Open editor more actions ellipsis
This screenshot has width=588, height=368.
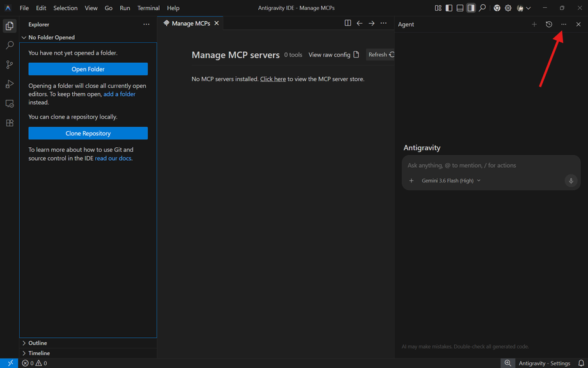tap(383, 23)
